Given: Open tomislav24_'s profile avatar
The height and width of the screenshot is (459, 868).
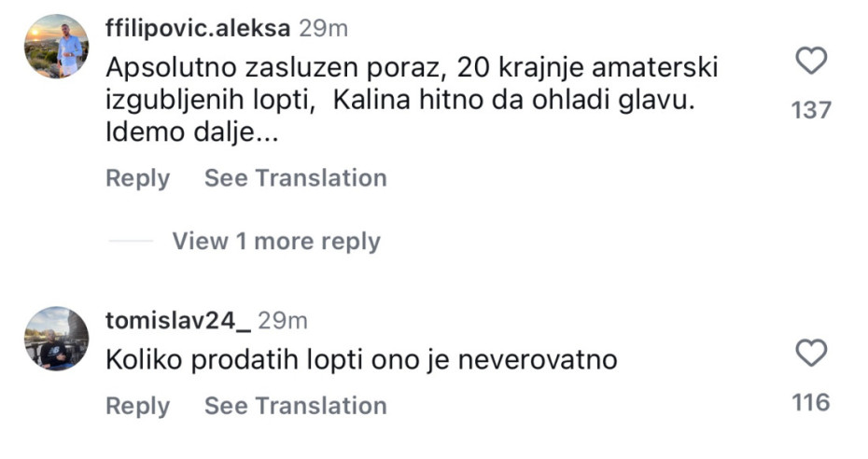Looking at the screenshot, I should point(57,339).
